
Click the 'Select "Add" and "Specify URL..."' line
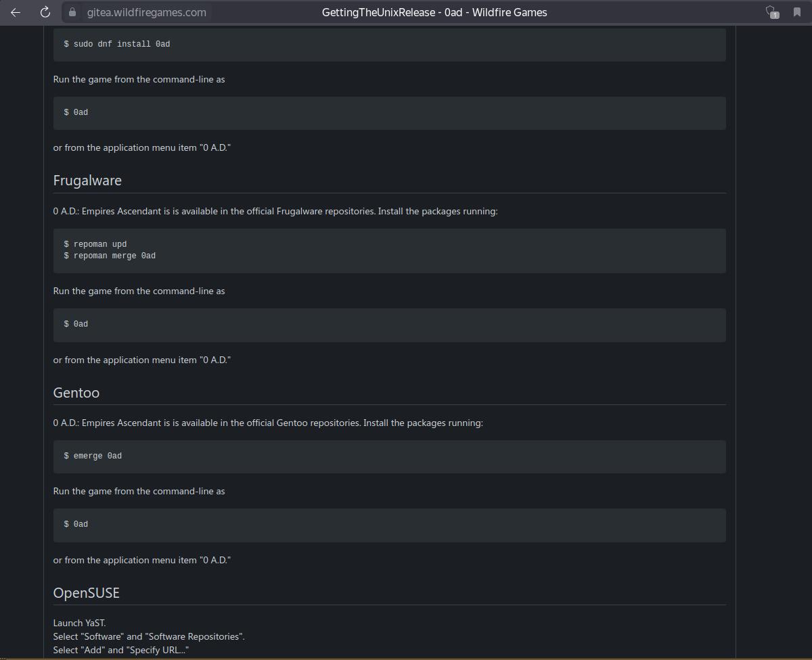click(x=121, y=650)
